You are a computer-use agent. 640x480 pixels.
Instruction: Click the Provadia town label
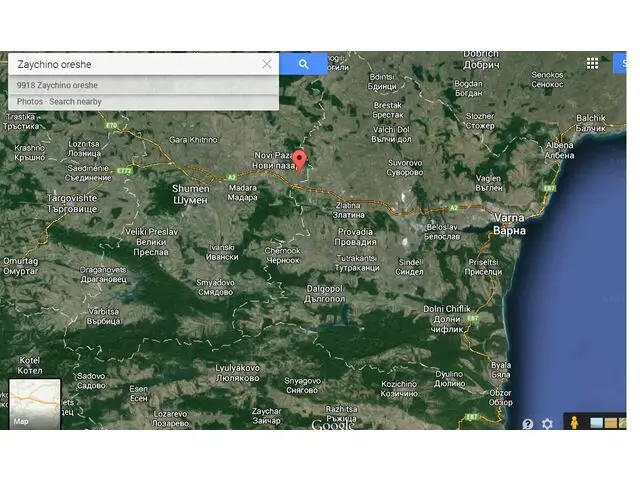click(355, 237)
